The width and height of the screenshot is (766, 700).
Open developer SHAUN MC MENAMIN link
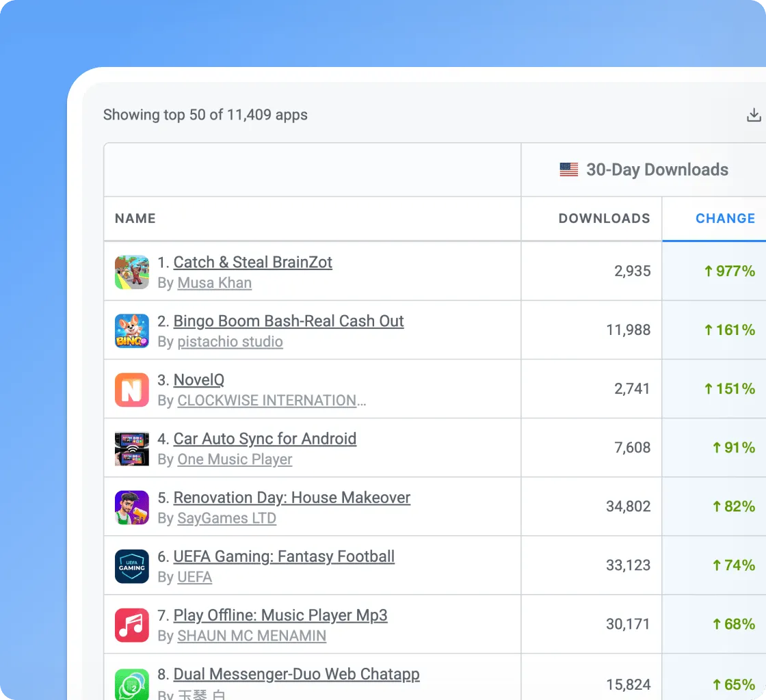[x=252, y=636]
